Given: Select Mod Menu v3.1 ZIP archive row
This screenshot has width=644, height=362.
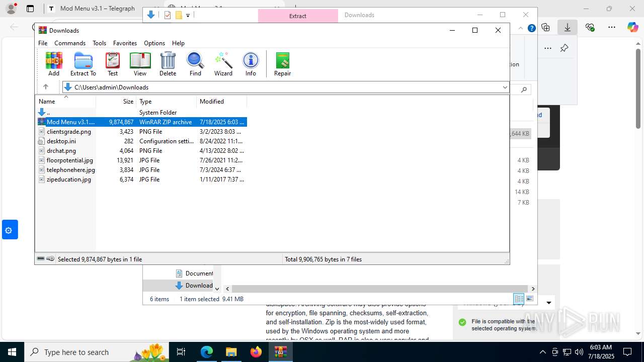Looking at the screenshot, I should (x=141, y=122).
